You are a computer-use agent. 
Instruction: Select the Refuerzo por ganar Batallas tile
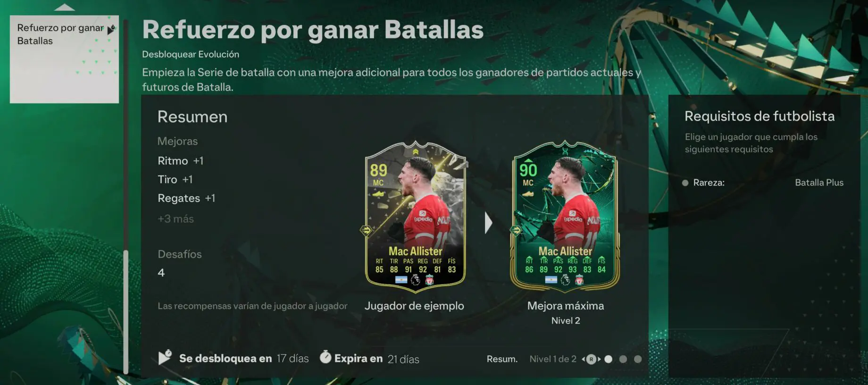click(x=64, y=59)
